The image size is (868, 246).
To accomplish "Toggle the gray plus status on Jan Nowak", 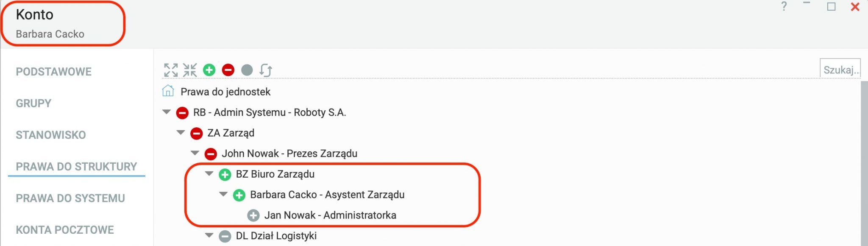I will click(x=253, y=215).
